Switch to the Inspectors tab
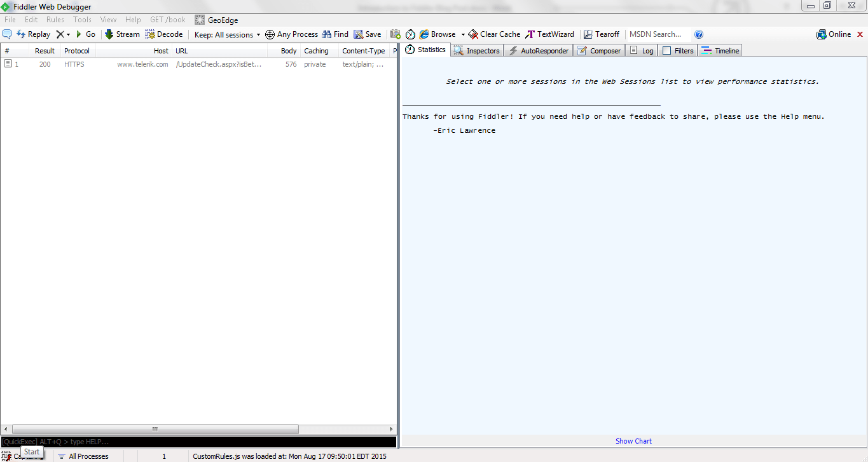868x462 pixels. [477, 51]
